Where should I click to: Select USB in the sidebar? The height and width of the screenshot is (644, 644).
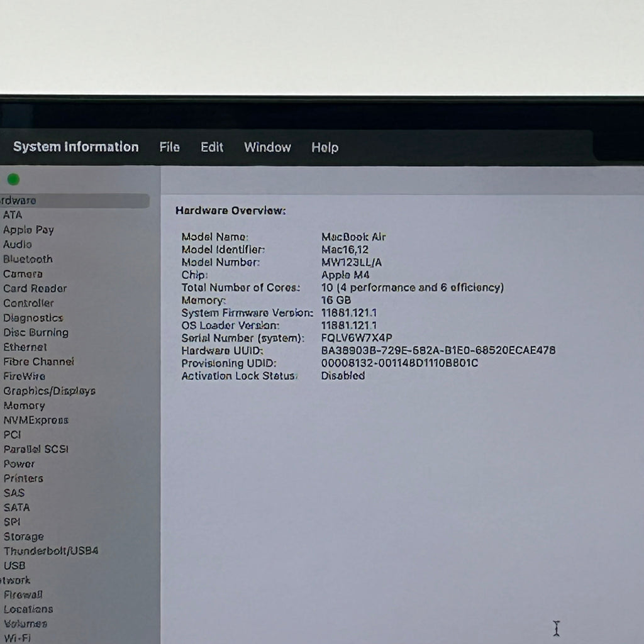pos(14,566)
